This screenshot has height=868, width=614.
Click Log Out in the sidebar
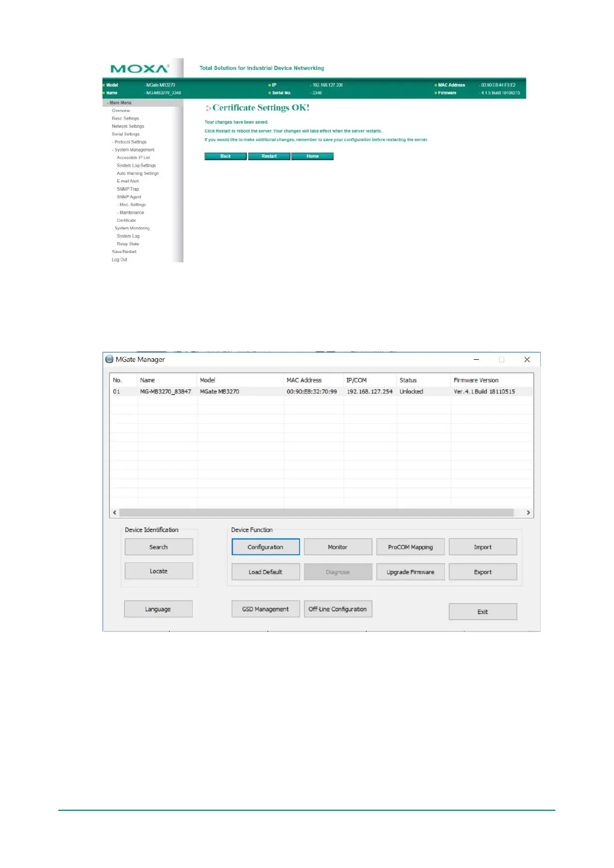pyautogui.click(x=119, y=260)
